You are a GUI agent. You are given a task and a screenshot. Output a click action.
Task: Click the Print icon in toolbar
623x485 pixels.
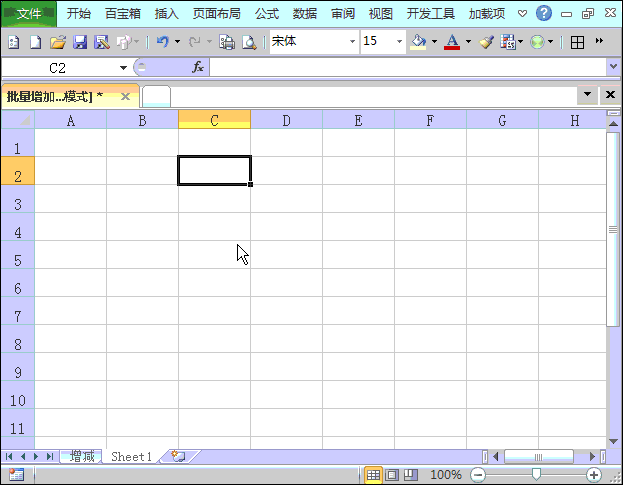click(x=227, y=42)
